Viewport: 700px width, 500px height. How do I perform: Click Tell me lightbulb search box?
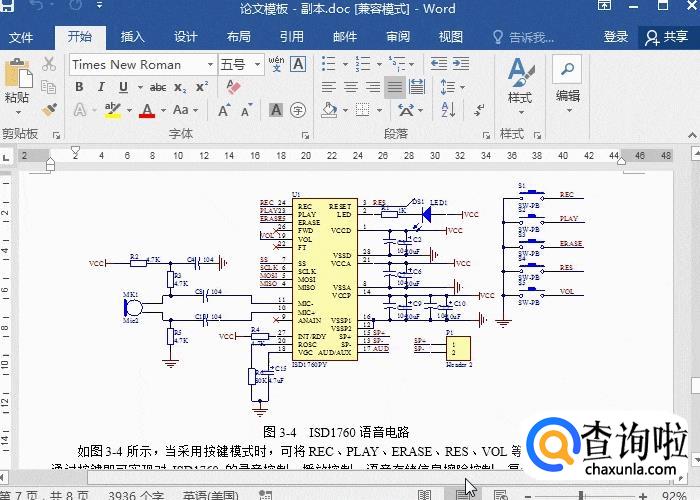point(523,38)
